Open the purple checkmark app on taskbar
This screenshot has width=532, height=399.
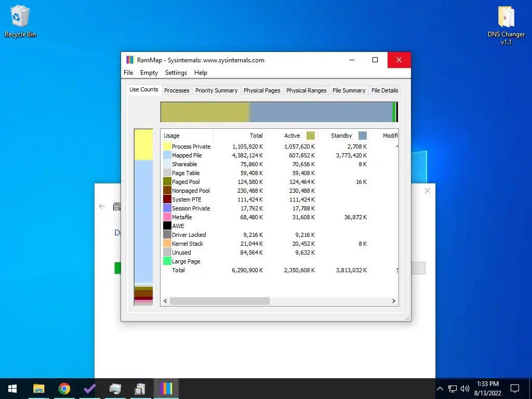[x=89, y=389]
